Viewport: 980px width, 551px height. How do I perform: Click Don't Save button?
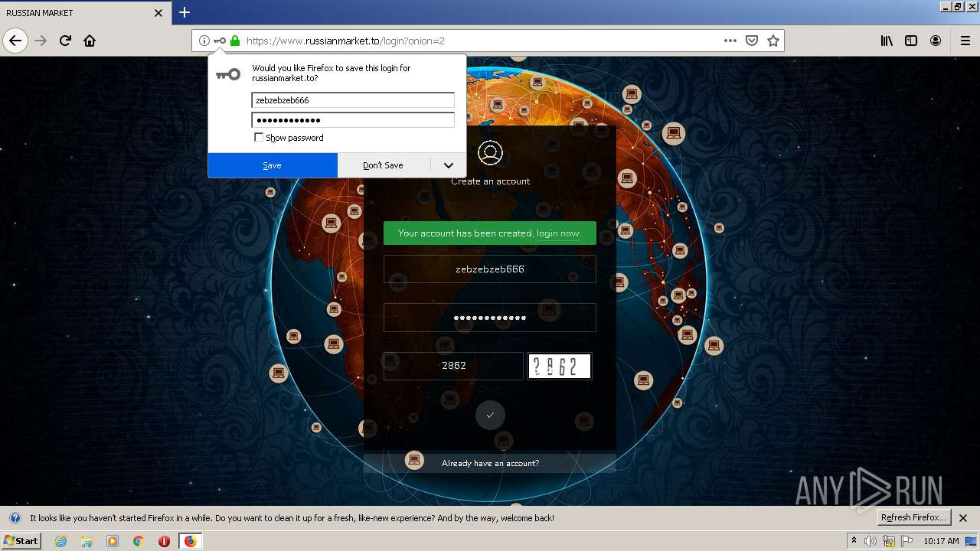click(384, 165)
